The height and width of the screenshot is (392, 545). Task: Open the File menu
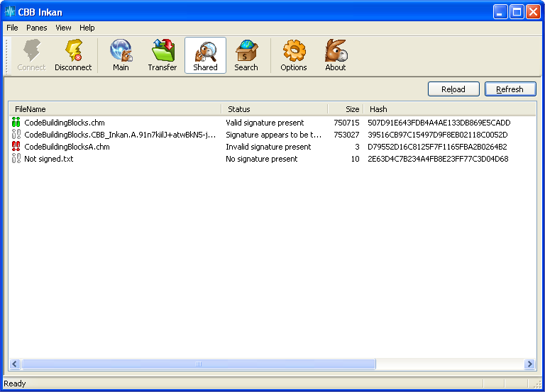[12, 28]
